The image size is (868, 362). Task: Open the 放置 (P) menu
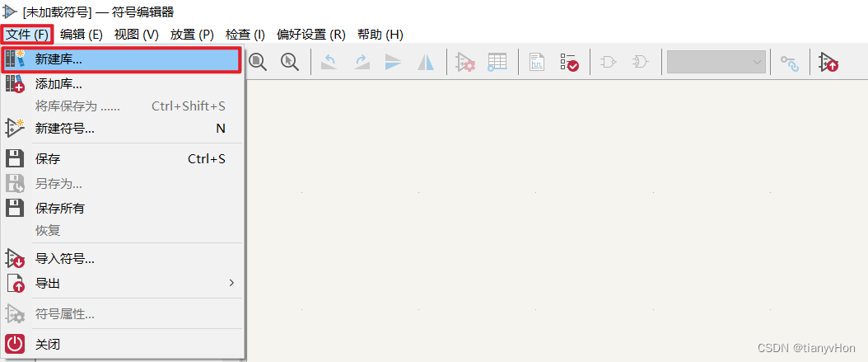coord(192,35)
